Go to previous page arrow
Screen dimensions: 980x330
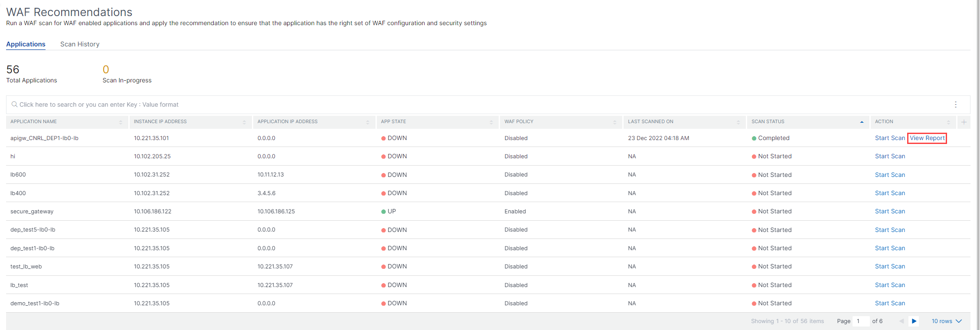pos(902,321)
